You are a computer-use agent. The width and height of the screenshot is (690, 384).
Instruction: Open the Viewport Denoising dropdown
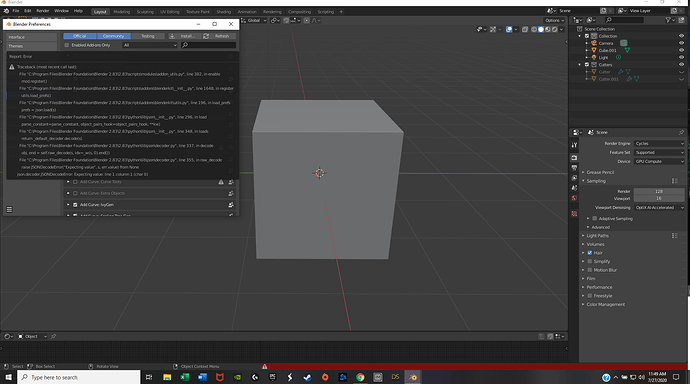coord(659,208)
